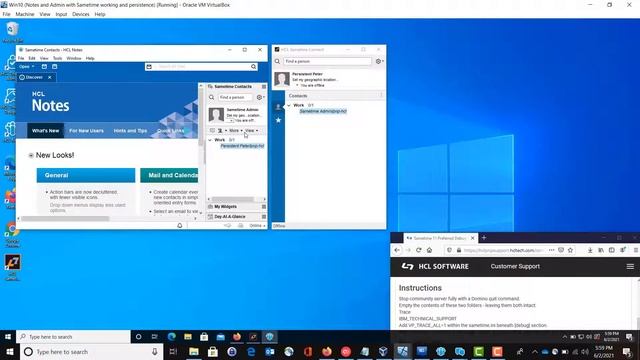Switch to the Hints and Tips tab

pos(130,131)
